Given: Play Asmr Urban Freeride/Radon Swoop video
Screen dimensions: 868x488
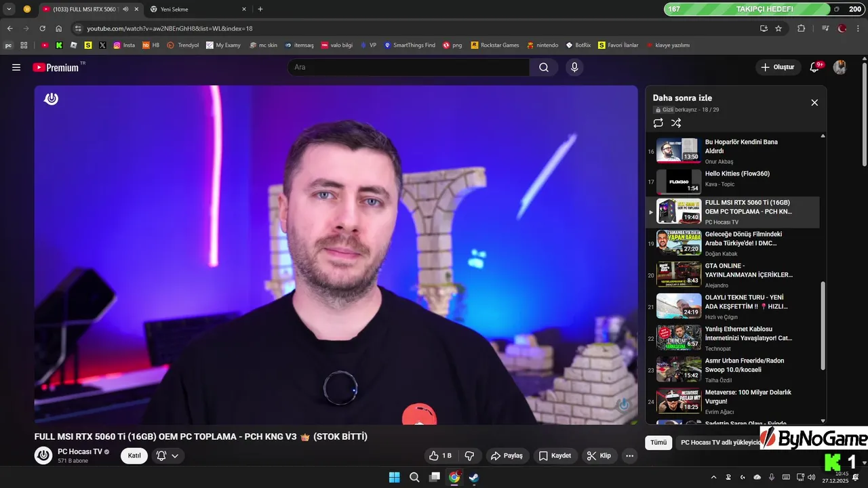Looking at the screenshot, I should point(732,369).
